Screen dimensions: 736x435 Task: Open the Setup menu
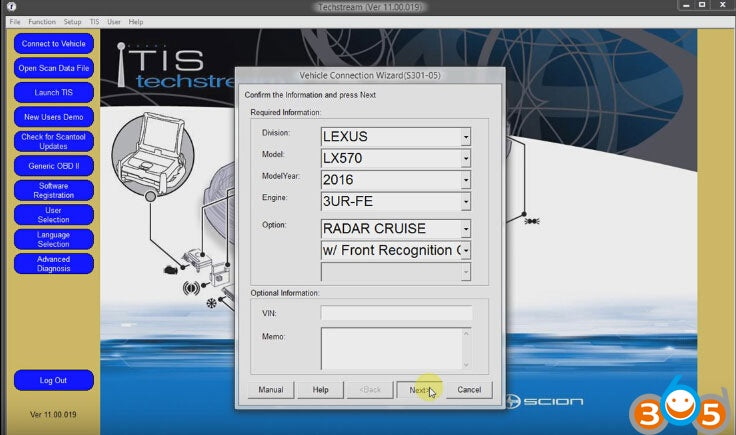(x=72, y=21)
